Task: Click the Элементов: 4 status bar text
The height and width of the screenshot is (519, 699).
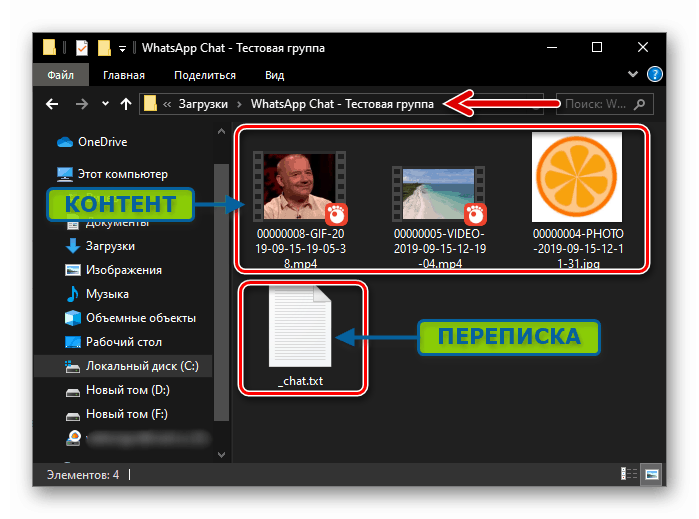Action: 83,475
